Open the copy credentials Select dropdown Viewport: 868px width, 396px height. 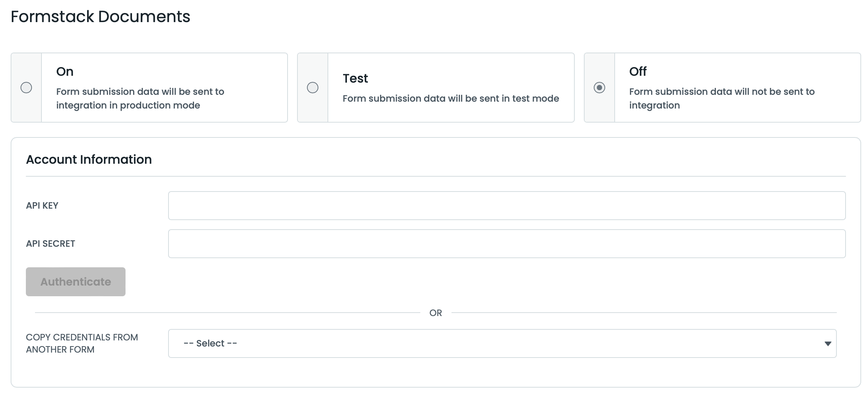click(x=502, y=343)
